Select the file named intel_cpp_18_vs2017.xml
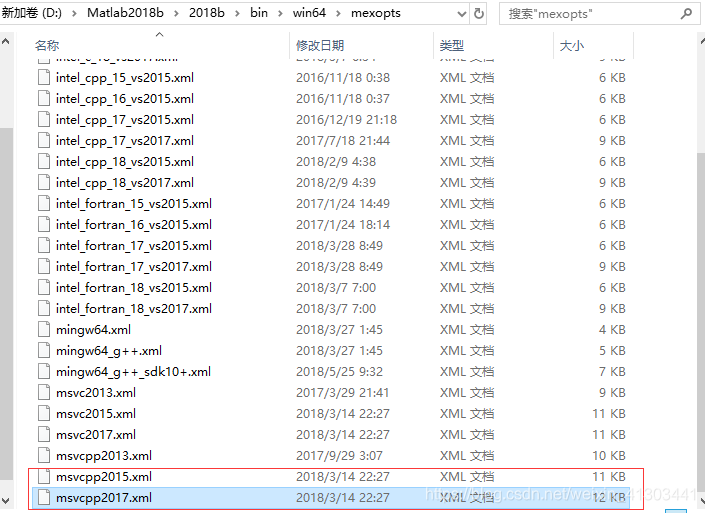 125,183
